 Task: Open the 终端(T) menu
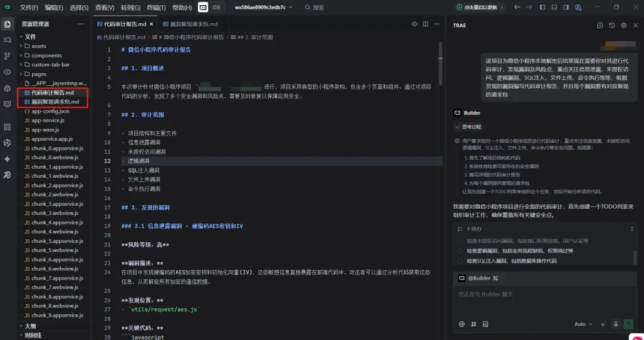[156, 7]
